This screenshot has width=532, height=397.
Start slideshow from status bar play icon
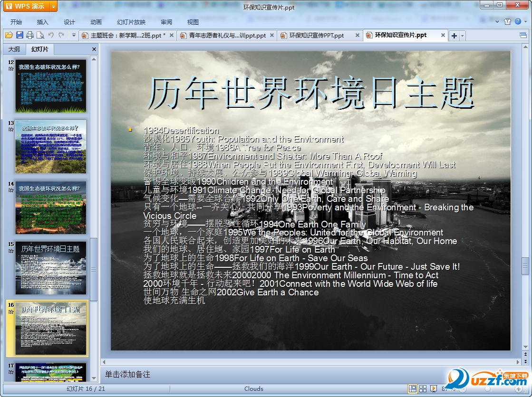(433, 388)
